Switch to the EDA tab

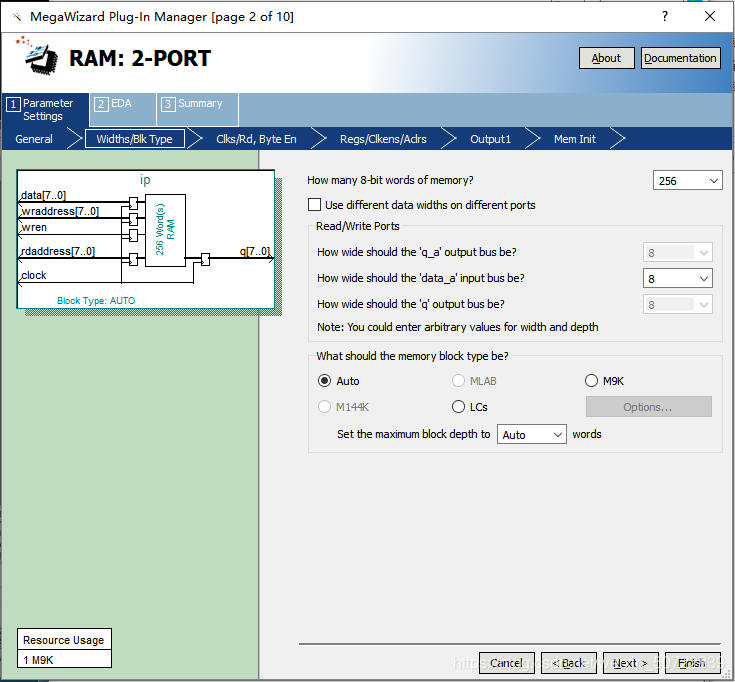[x=122, y=110]
